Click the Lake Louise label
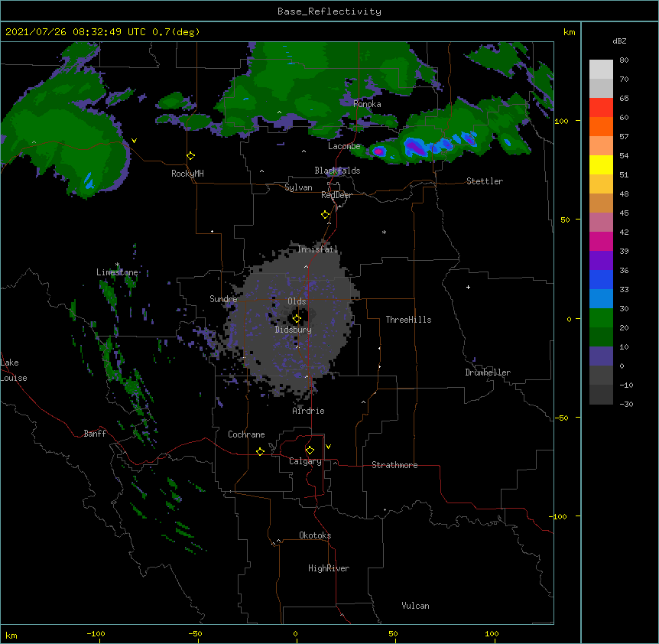The image size is (659, 644). [x=14, y=370]
